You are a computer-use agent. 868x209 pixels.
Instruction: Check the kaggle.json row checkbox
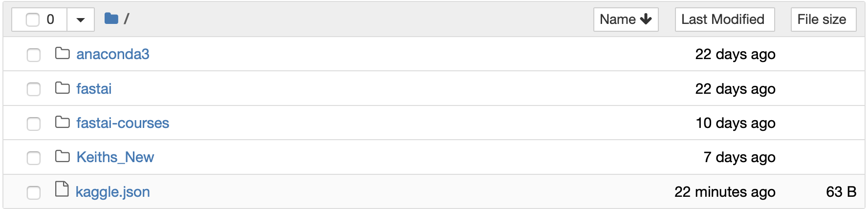click(34, 192)
